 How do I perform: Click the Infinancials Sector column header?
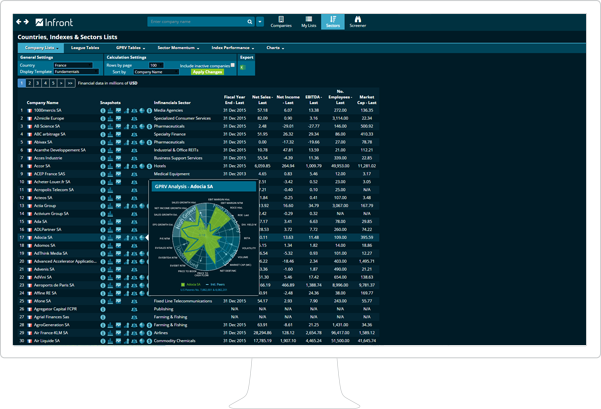172,103
